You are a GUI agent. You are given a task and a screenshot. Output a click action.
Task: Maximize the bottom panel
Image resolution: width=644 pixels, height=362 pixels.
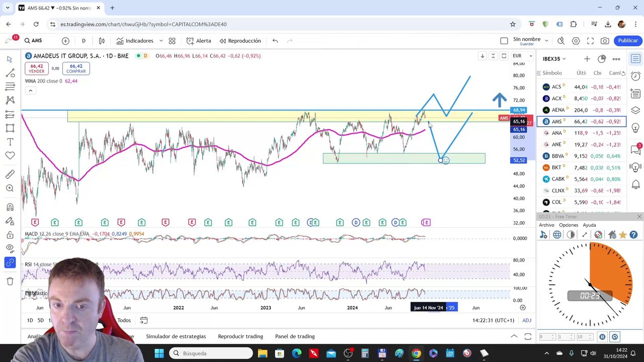528,336
